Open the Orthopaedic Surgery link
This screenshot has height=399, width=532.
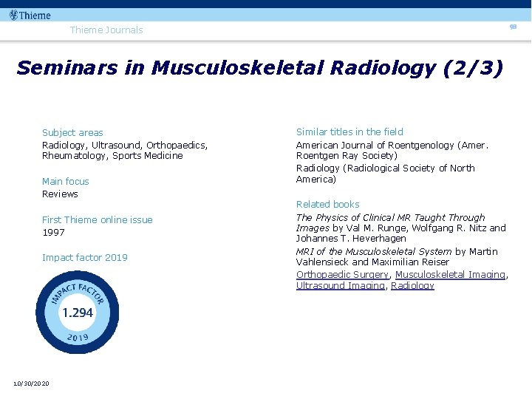[x=342, y=274]
